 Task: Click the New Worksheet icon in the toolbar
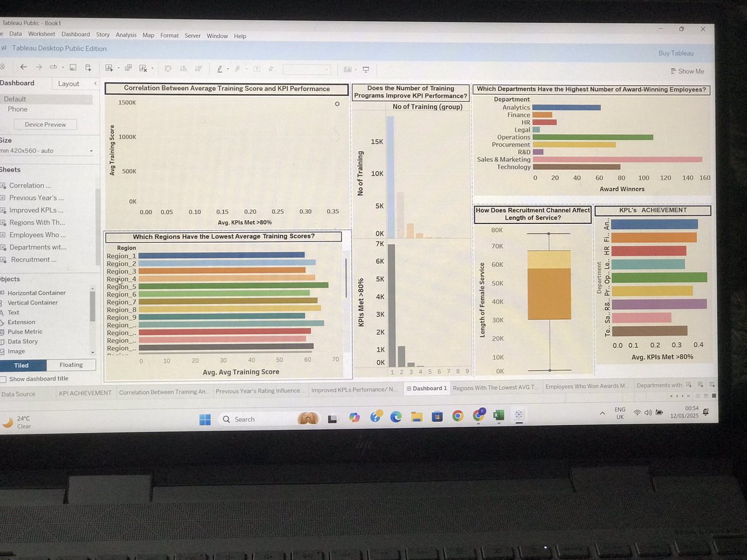pos(109,68)
